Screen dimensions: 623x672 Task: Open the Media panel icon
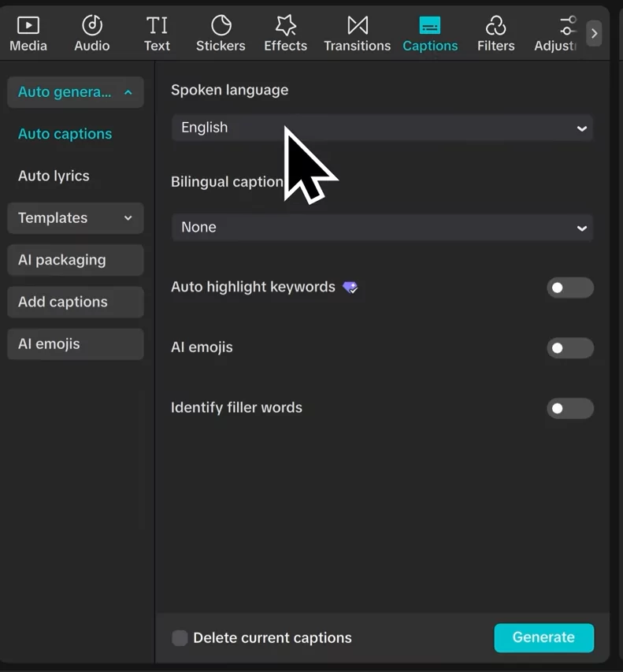pyautogui.click(x=28, y=26)
